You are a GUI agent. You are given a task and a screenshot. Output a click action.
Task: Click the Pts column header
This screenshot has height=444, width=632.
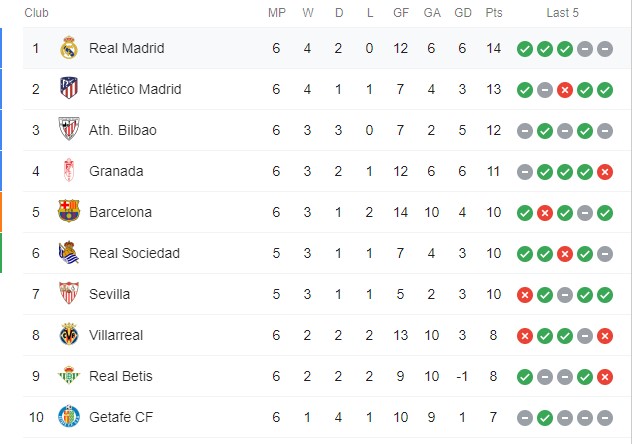[x=494, y=13]
